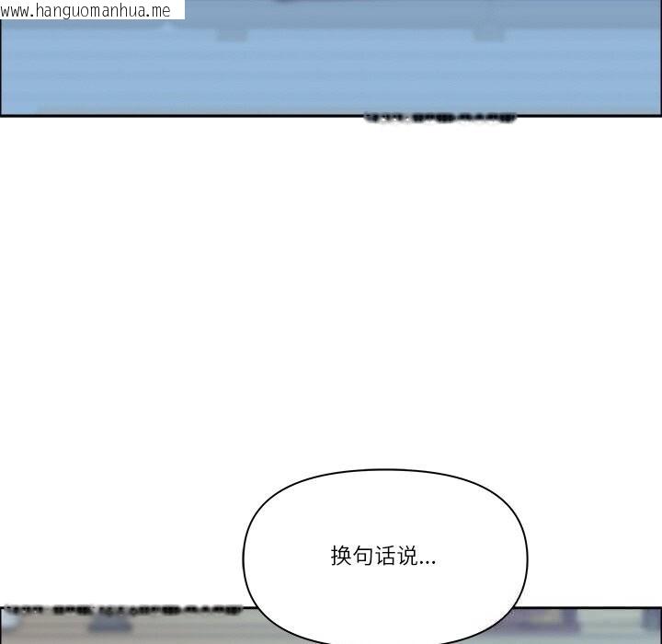Image resolution: width=662 pixels, height=644 pixels.
Task: Click the dark shape at the blue panel's top
Action: (313, 2)
